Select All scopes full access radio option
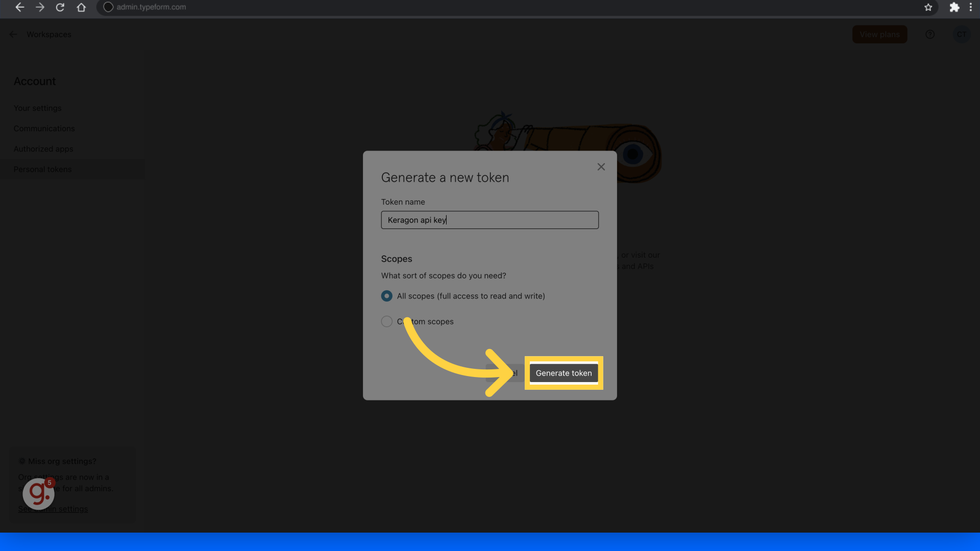980x551 pixels. click(x=387, y=296)
